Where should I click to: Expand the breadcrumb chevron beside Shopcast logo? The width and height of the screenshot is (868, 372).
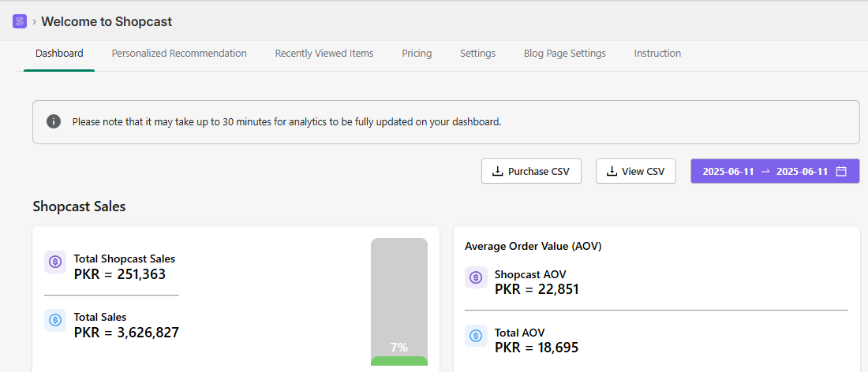34,22
